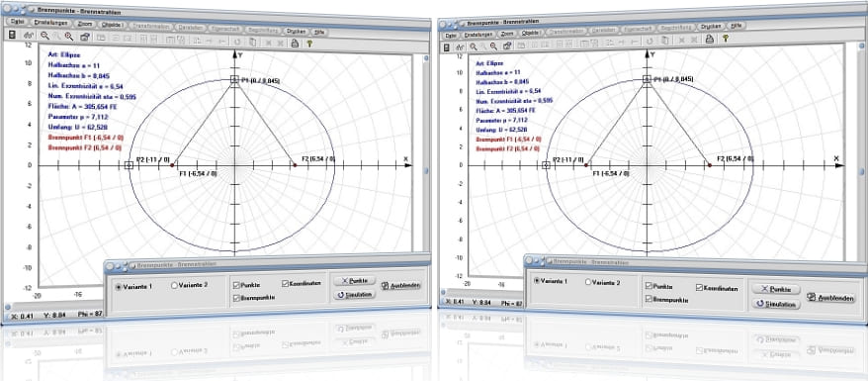Click window-settings icon right of right window magnifiers
This screenshot has width=868, height=381.
507,46
